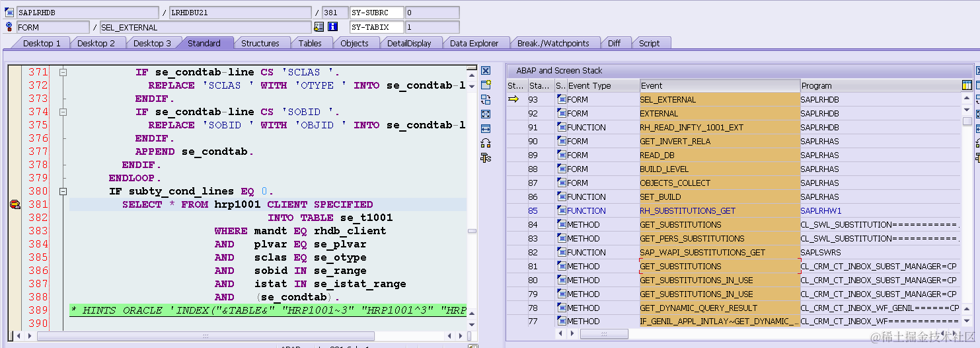Click the program icon beside SAPLRHDB field
Viewport: 980px width, 348px height.
(x=9, y=13)
